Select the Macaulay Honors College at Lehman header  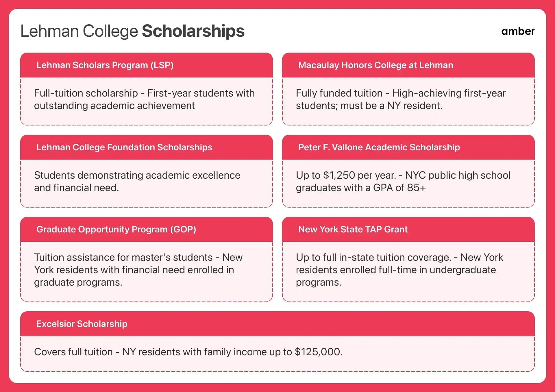click(408, 65)
